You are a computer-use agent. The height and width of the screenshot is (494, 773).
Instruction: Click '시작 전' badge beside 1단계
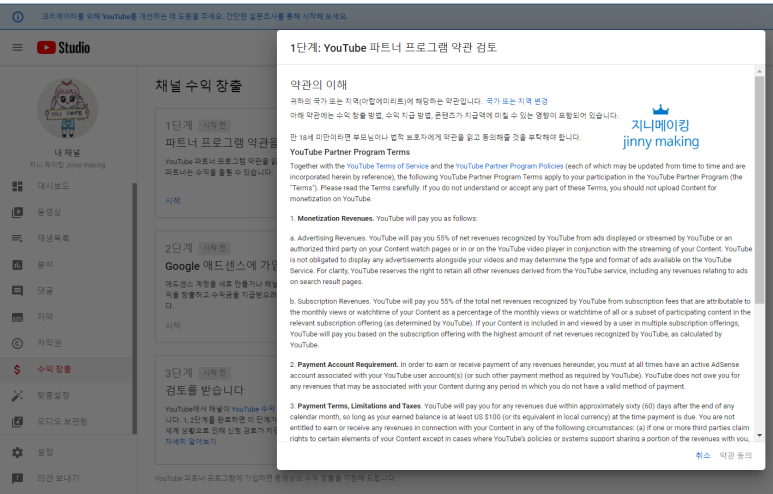[214, 125]
